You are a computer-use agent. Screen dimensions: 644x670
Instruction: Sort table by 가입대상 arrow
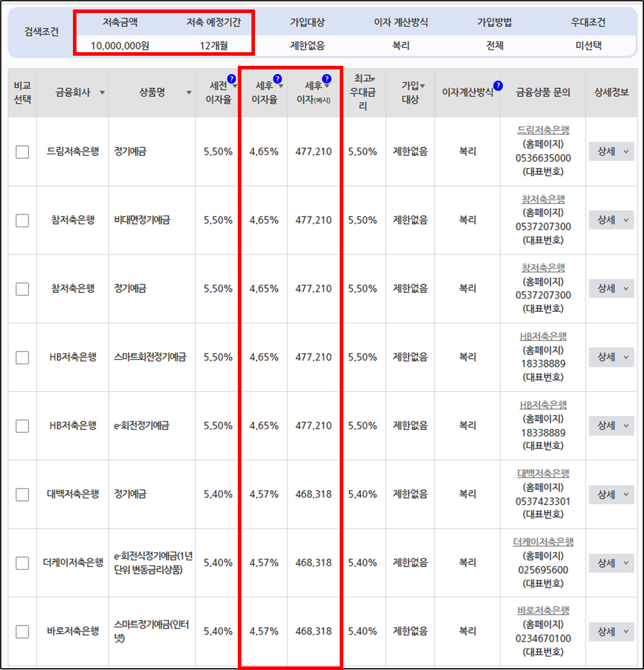click(422, 86)
